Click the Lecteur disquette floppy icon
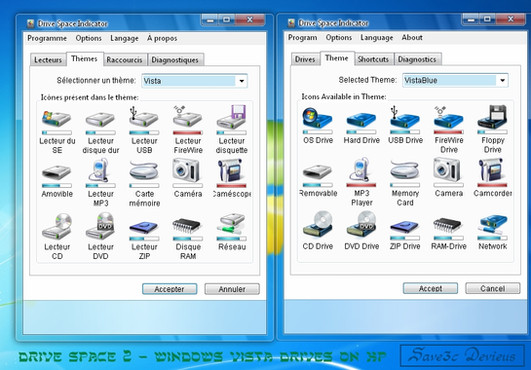 tap(232, 117)
